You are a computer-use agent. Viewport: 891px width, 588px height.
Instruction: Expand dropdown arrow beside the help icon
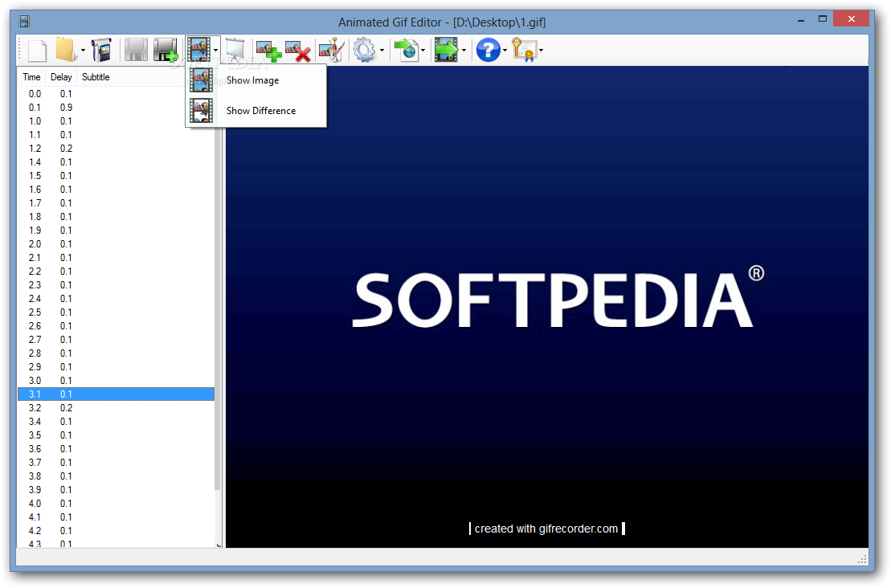pos(505,51)
